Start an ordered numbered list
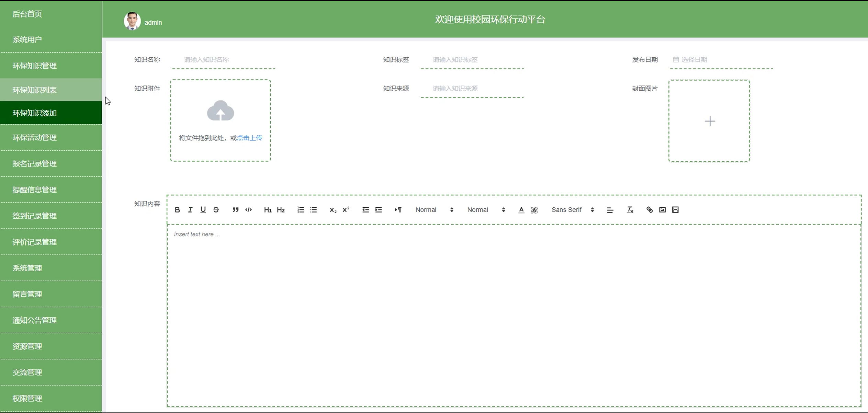The width and height of the screenshot is (868, 413). 301,210
